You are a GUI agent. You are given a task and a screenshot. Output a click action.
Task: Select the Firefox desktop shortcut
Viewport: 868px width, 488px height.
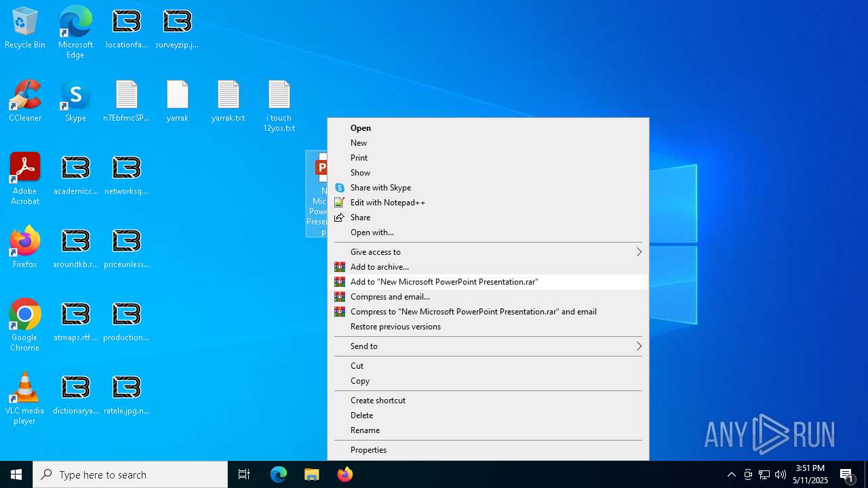click(25, 247)
